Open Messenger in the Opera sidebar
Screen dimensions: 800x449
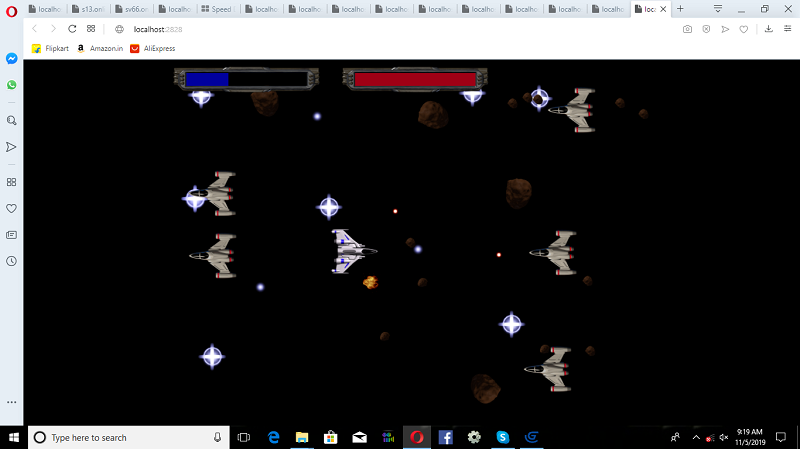(x=11, y=59)
